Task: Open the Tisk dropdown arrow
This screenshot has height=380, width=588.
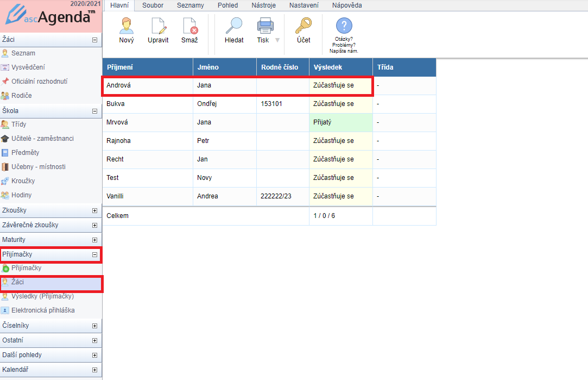Action: click(x=277, y=40)
